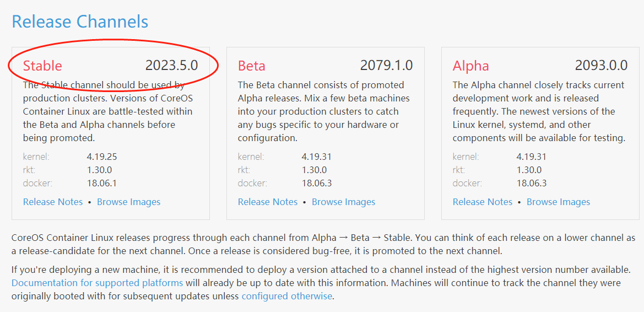Select the Alpha version number 2093.0.0
The image size is (644, 312).
[601, 66]
